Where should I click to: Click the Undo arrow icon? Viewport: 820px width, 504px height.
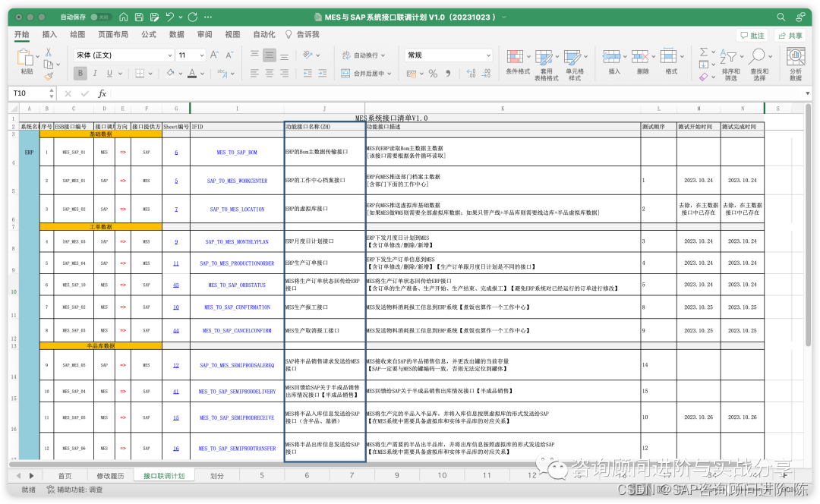coord(170,17)
